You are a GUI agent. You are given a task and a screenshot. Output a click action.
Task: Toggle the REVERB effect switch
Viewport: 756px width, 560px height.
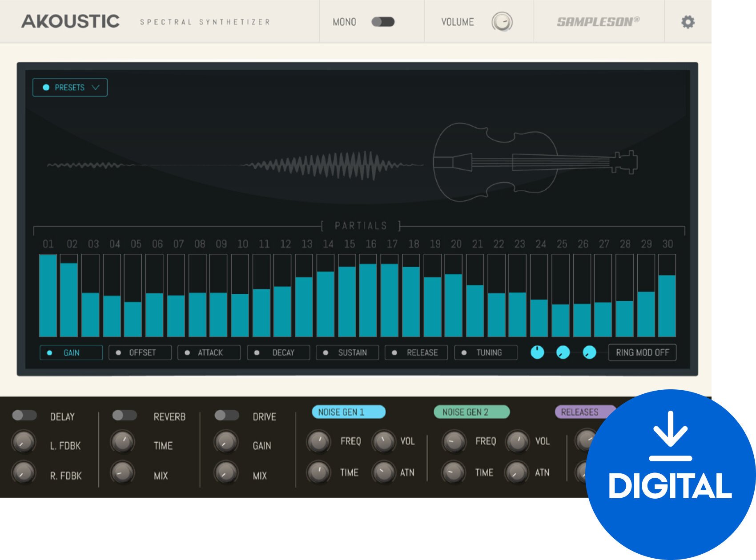point(125,415)
